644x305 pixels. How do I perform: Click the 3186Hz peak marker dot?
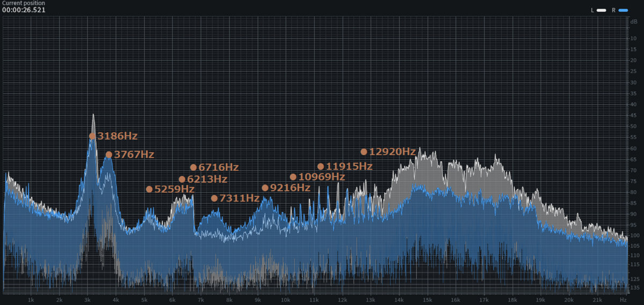(x=92, y=136)
